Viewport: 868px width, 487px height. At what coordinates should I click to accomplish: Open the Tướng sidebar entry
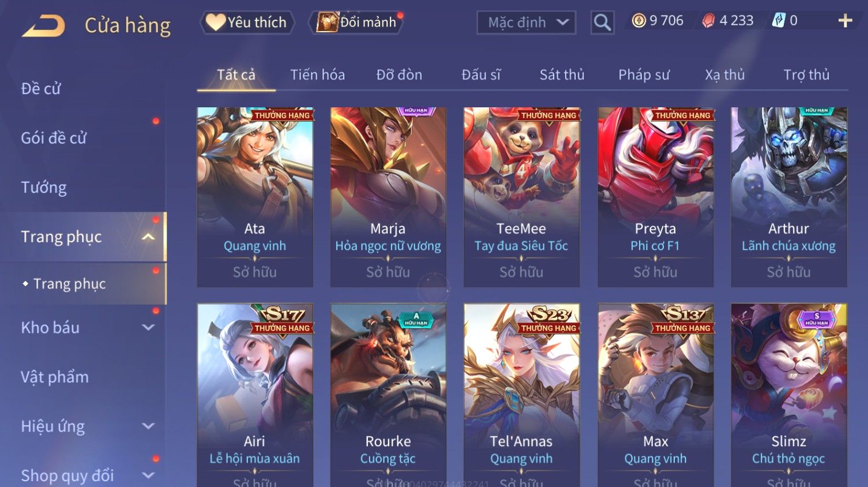44,188
